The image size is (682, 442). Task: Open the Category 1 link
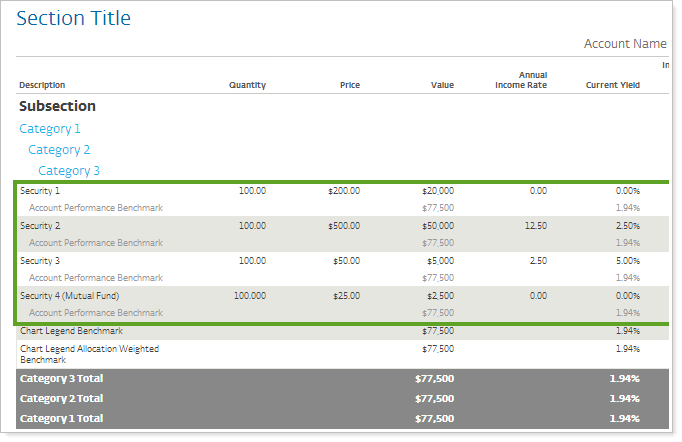50,129
